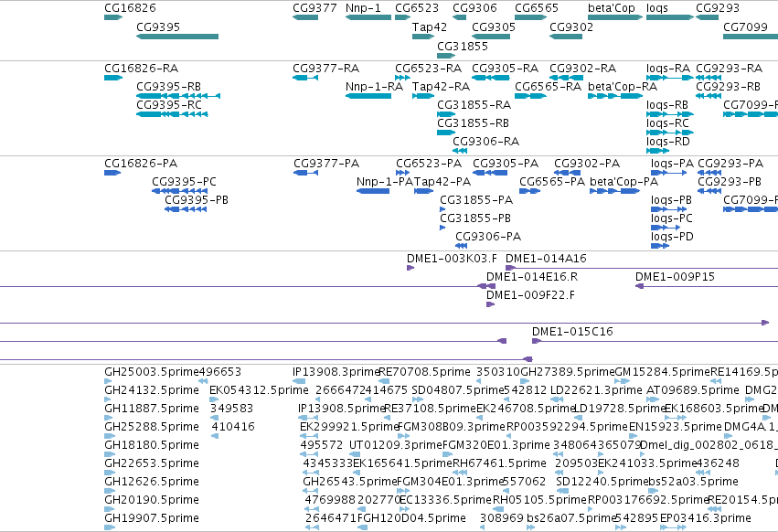Select BAC clone DME1-009P15
The image size is (778, 532).
point(676,277)
